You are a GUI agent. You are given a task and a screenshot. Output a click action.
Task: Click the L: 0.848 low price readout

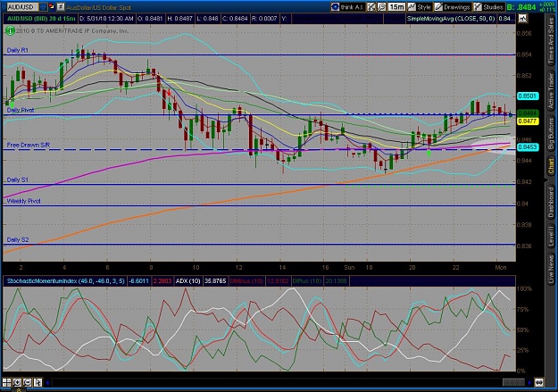click(207, 19)
